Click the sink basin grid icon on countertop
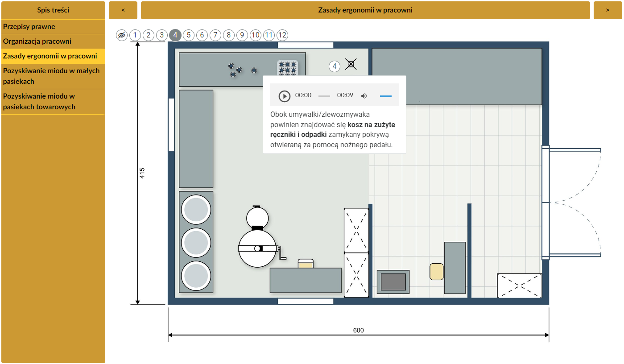This screenshot has height=364, width=624. [287, 68]
